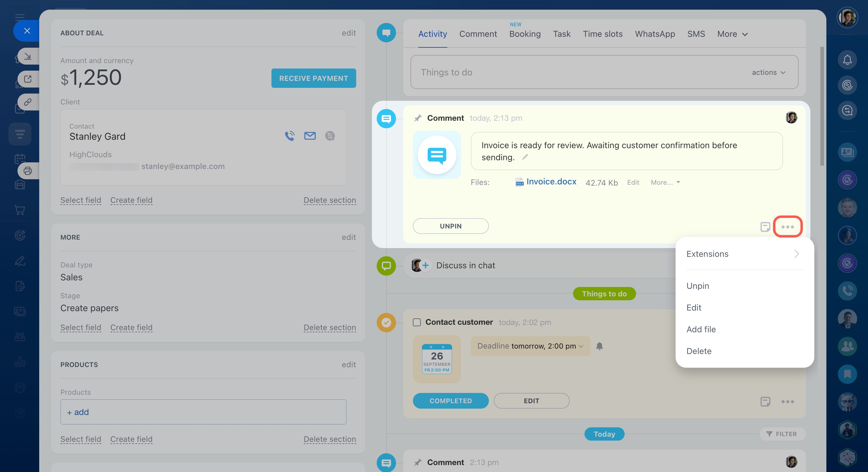The width and height of the screenshot is (868, 472).
Task: Click the print icon on left slider panel
Action: click(28, 171)
